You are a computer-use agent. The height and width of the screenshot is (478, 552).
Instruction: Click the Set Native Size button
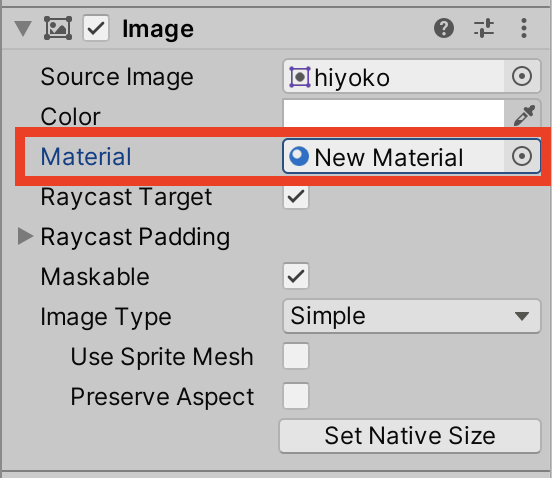click(x=410, y=436)
